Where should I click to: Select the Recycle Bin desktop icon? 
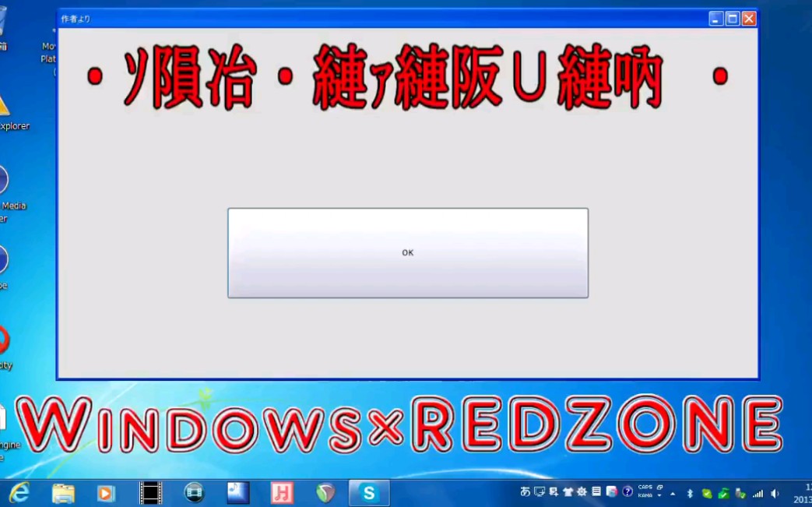pyautogui.click(x=3, y=27)
